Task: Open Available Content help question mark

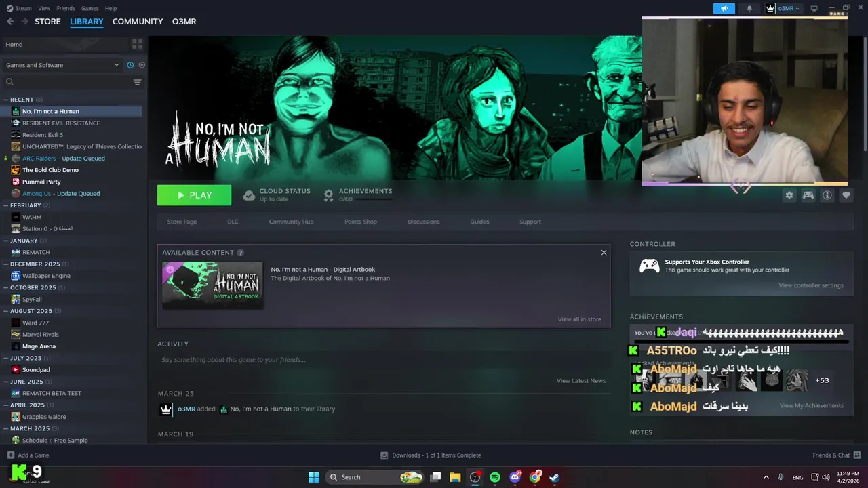Action: point(241,253)
